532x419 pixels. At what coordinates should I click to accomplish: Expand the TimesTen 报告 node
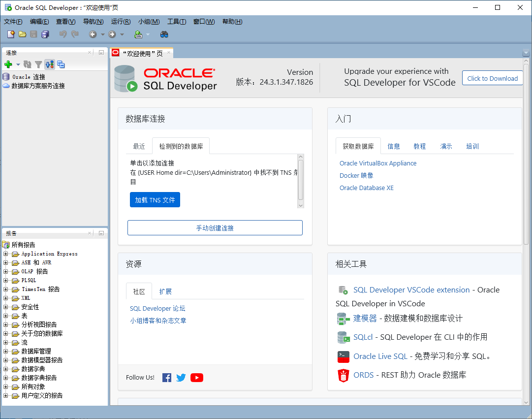point(5,290)
